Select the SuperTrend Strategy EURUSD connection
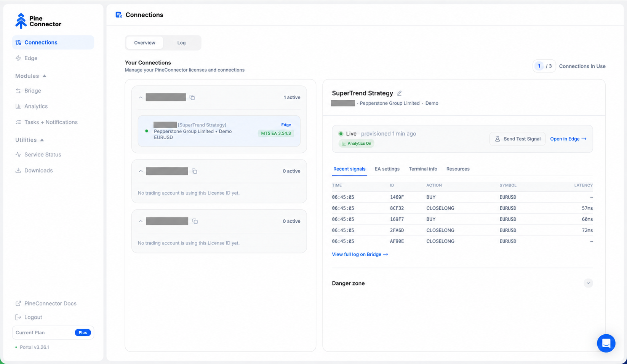627x364 pixels. click(219, 131)
